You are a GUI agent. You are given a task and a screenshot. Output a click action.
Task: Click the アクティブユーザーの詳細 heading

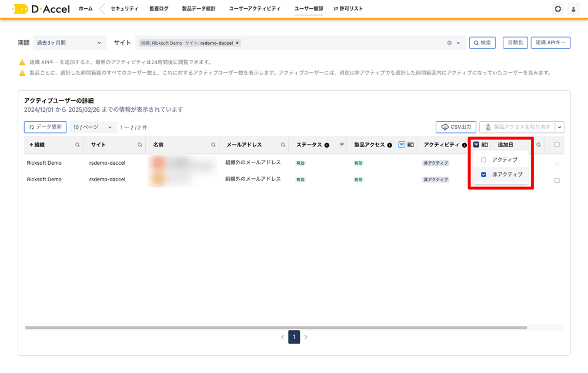coord(59,101)
